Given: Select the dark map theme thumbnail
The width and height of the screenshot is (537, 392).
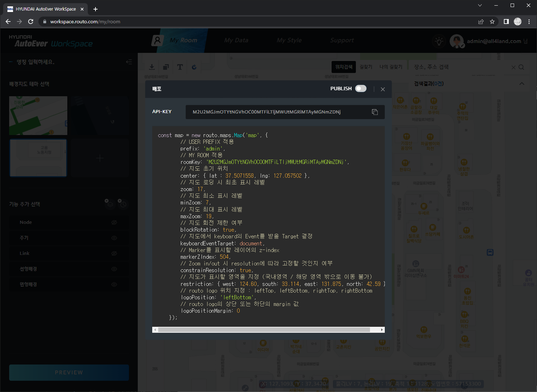Looking at the screenshot, I should coord(100,116).
